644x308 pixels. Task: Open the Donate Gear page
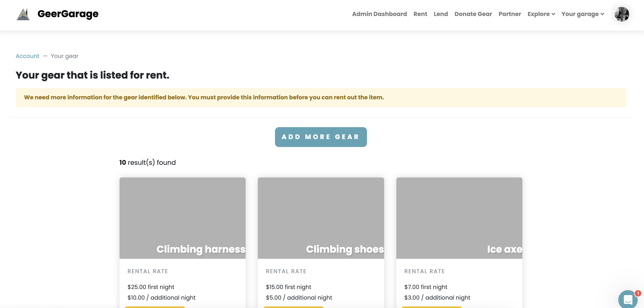(x=473, y=14)
